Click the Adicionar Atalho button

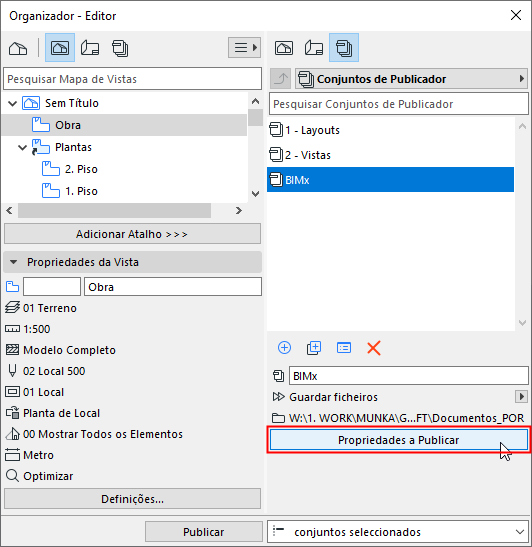point(132,234)
